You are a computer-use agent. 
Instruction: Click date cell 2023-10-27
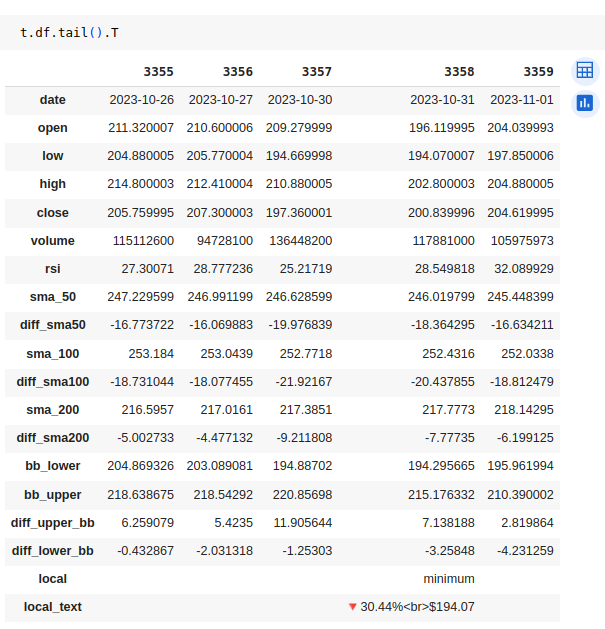(x=221, y=100)
